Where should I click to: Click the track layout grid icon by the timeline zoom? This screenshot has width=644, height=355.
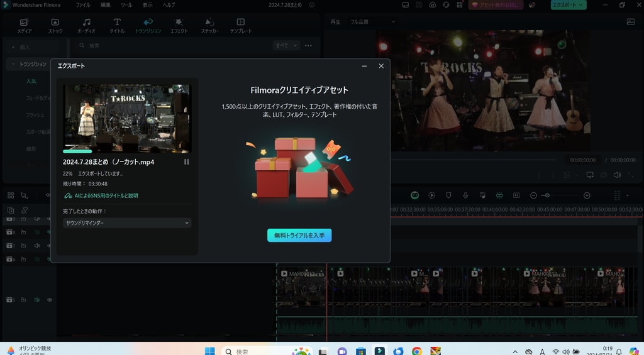[617, 195]
